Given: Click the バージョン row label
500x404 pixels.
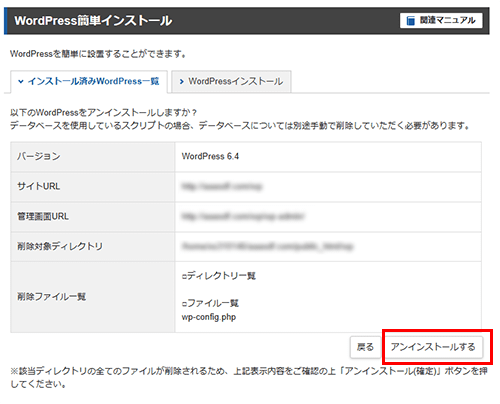Looking at the screenshot, I should [x=39, y=156].
